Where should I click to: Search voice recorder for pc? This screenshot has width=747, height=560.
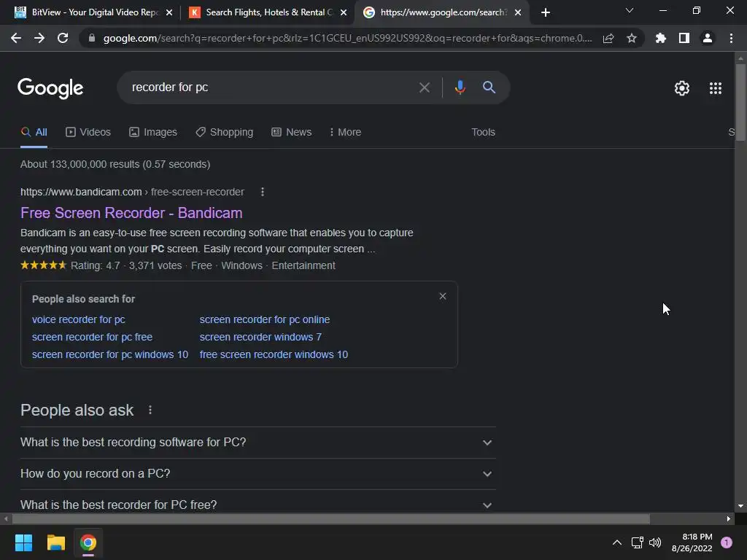[79, 319]
